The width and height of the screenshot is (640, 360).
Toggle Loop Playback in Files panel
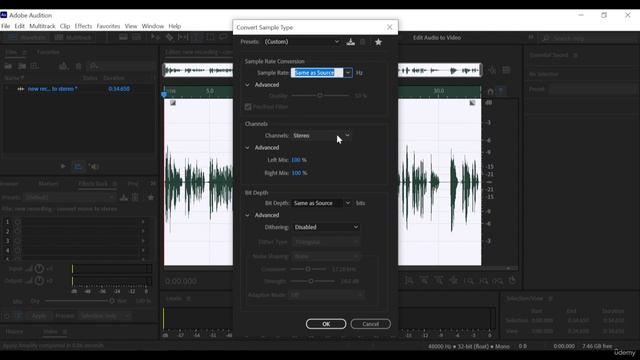tap(78, 166)
